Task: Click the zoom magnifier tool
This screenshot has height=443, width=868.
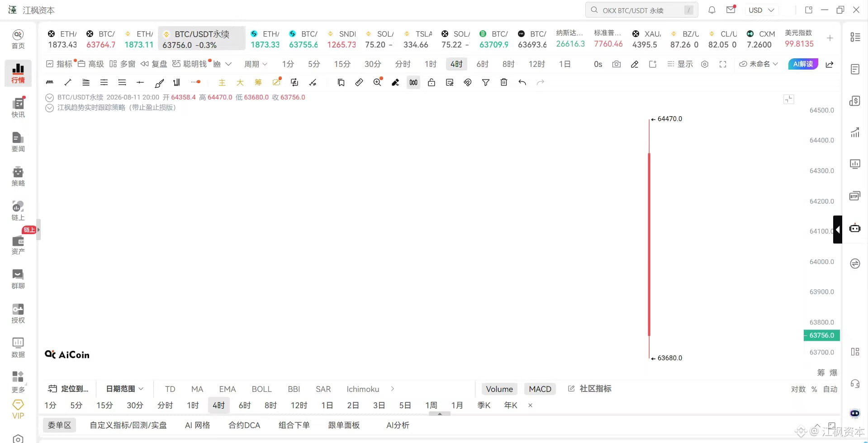Action: 377,82
